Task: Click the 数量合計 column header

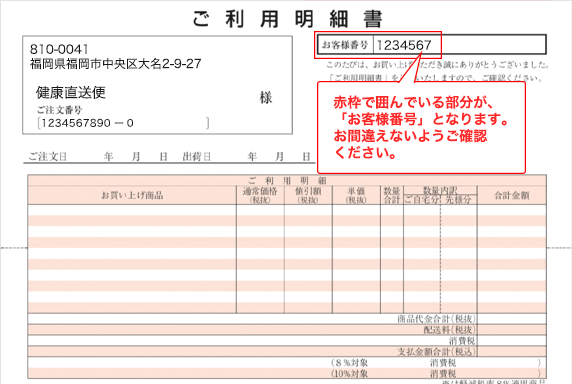Action: 392,195
